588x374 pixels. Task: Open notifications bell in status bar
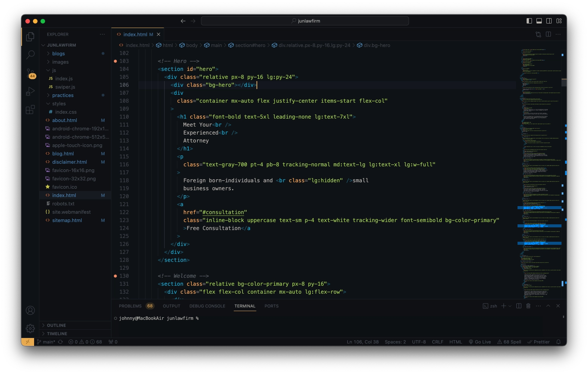(558, 342)
